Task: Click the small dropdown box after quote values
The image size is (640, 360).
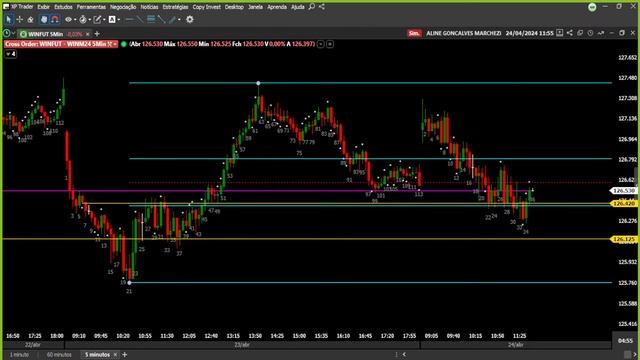Action: (x=321, y=44)
